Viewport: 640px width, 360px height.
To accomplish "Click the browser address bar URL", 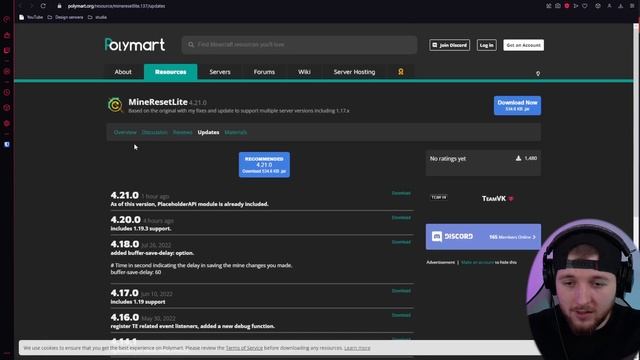I will click(116, 6).
